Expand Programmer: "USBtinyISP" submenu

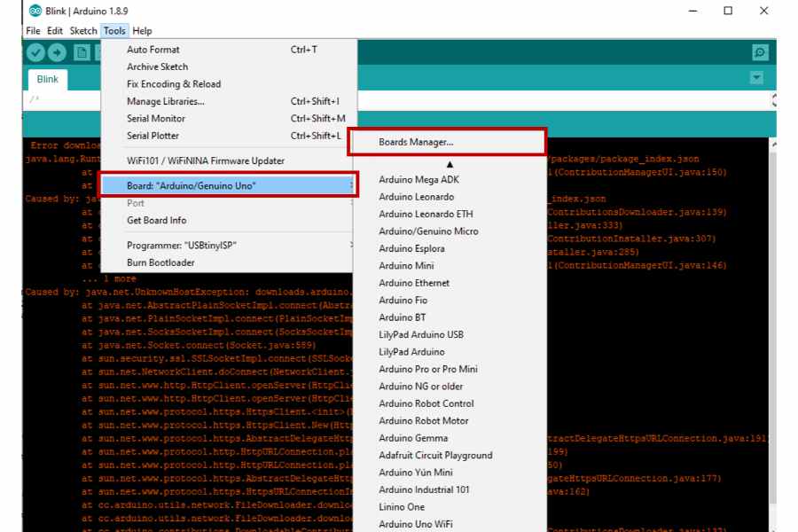point(227,246)
